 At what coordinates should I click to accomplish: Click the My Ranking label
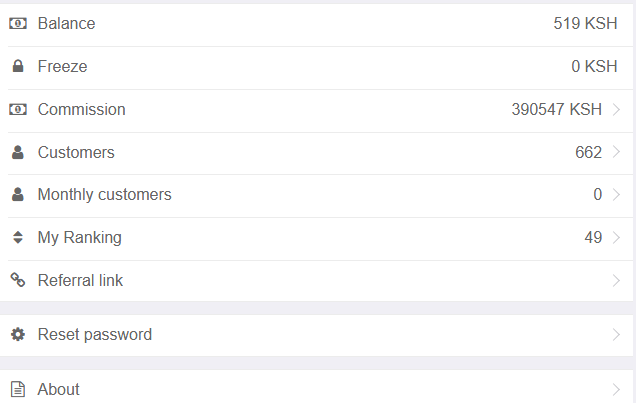[79, 238]
